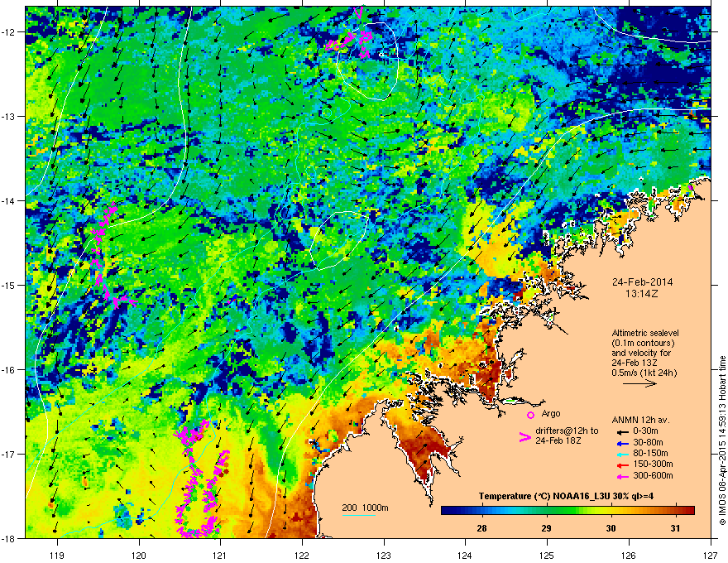This screenshot has width=728, height=563.
Task: Click the 'Argo' legend label
Action: [x=551, y=413]
